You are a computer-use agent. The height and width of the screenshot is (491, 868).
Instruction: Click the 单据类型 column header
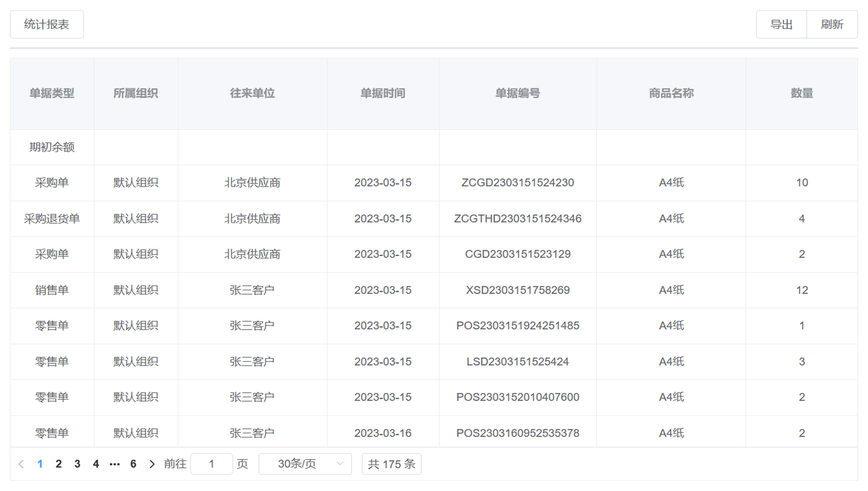[52, 94]
